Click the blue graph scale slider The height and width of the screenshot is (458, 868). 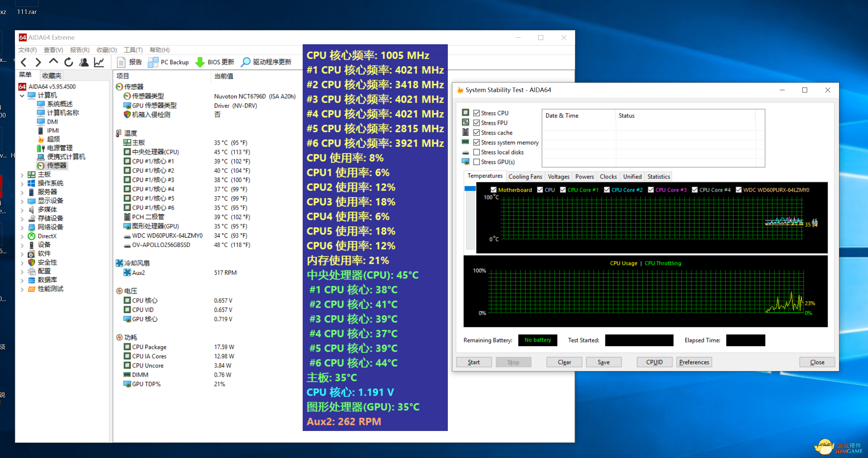pos(470,188)
